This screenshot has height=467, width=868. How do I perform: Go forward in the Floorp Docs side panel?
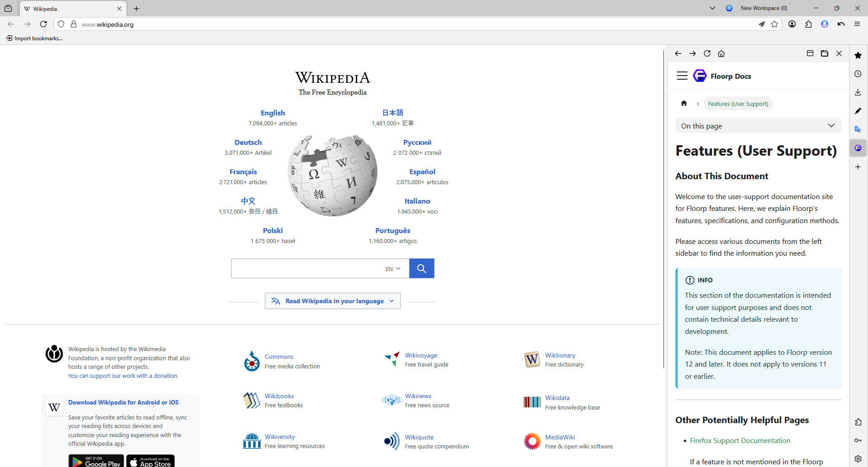click(693, 53)
